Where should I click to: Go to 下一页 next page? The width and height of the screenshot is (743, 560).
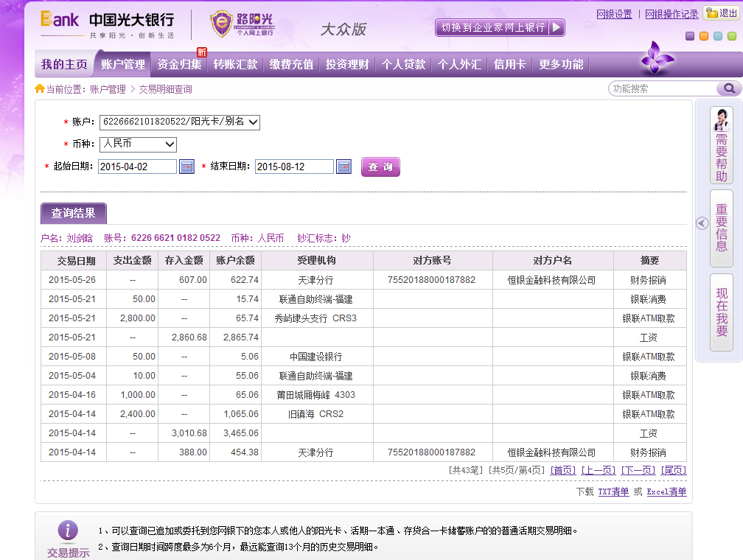point(638,470)
